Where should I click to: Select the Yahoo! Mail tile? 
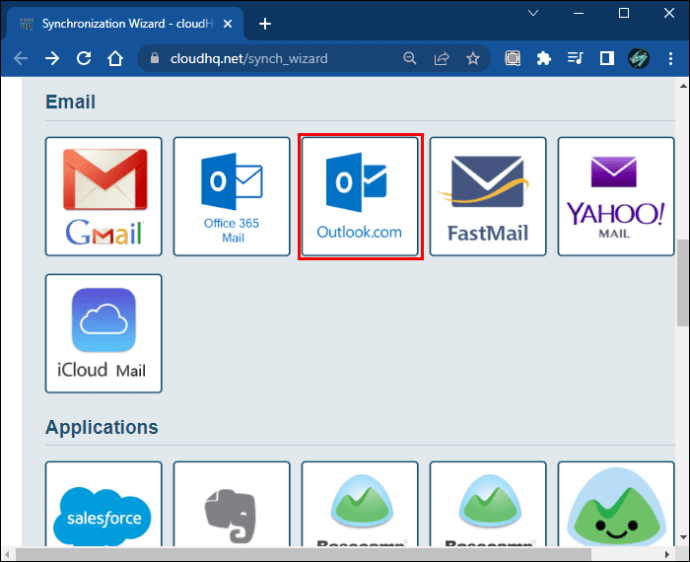[616, 196]
